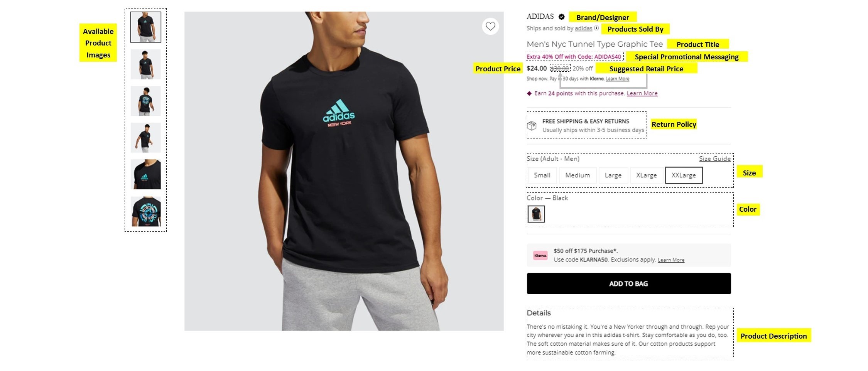Add the tee to bag

click(x=629, y=283)
